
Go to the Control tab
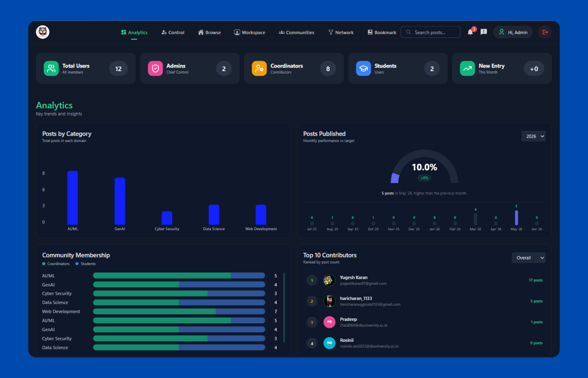(x=173, y=32)
